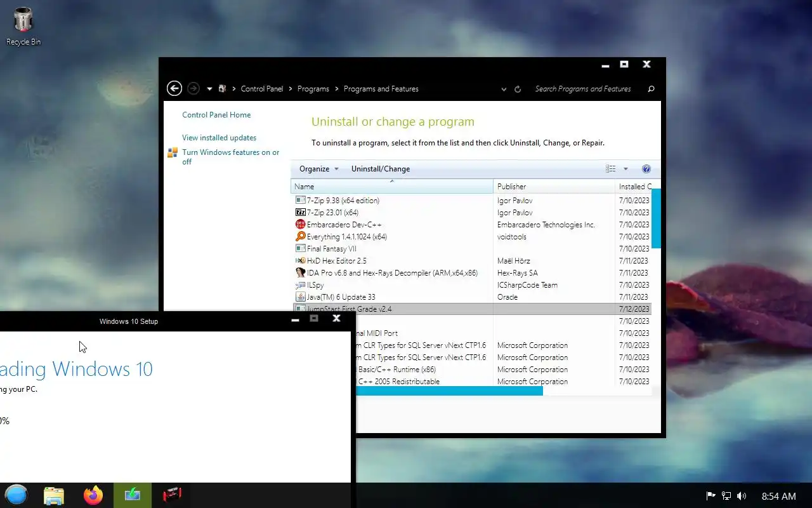Select Embarcadero Dev-C++ icon
812x508 pixels.
[301, 225]
